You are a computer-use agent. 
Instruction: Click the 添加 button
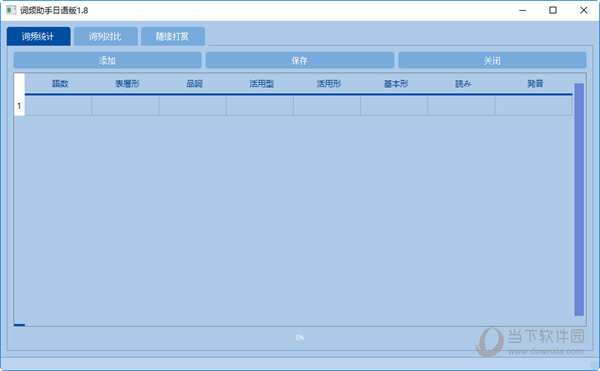[108, 60]
